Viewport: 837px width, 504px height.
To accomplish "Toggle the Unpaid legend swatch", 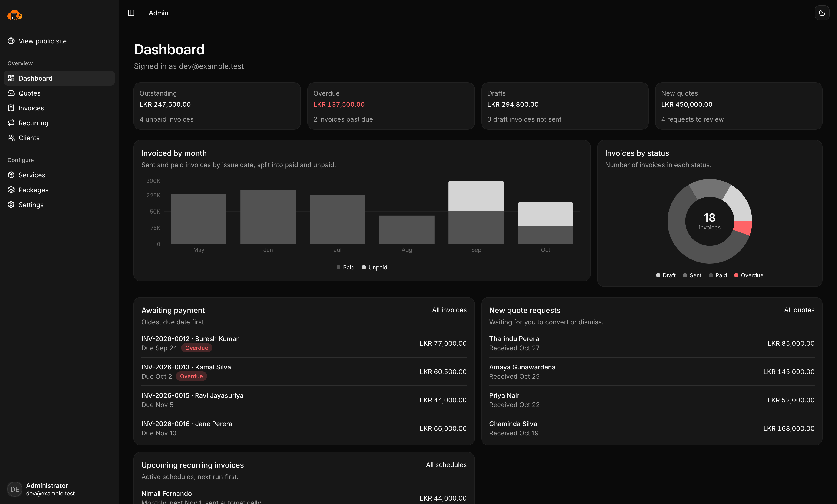I will coord(364,268).
